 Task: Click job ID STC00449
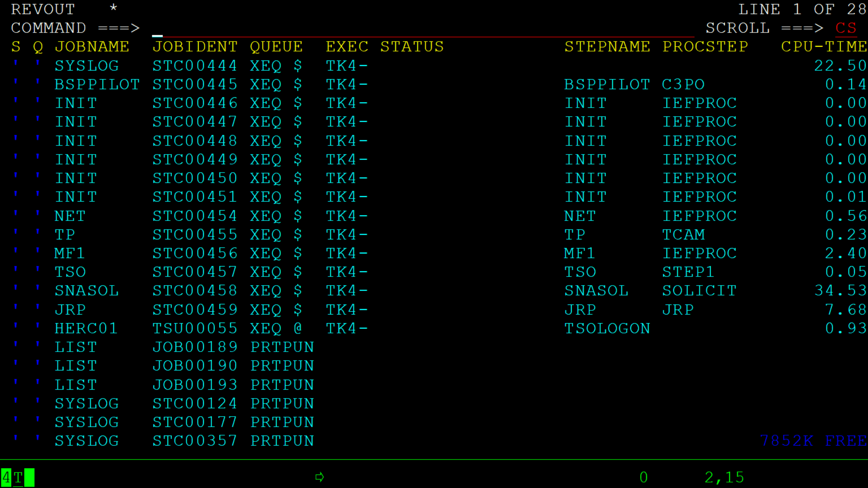[195, 160]
